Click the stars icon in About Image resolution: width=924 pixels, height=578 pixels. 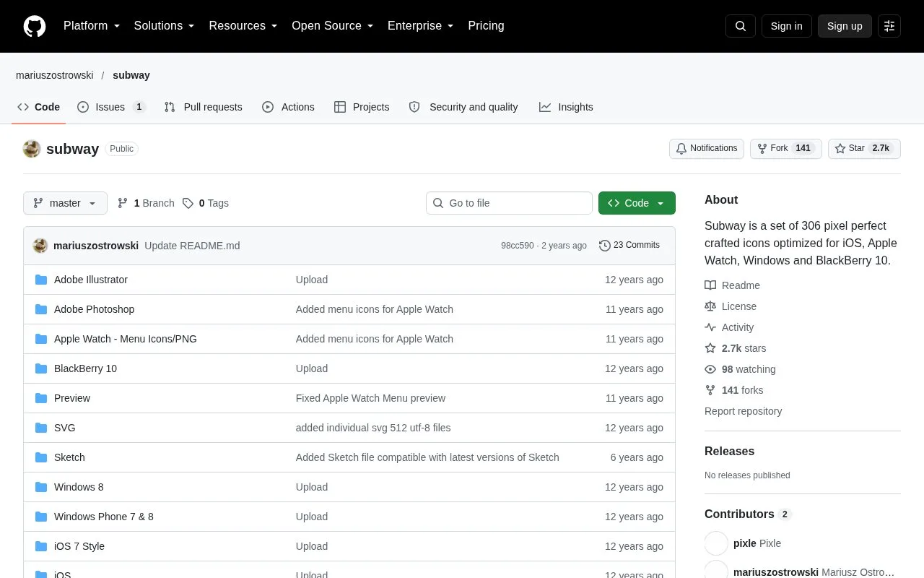pos(710,348)
